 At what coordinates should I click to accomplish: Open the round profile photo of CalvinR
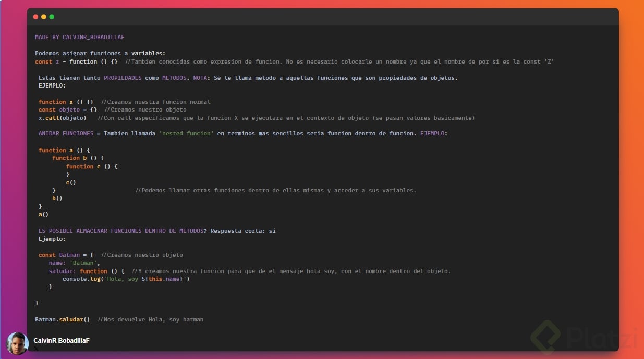pyautogui.click(x=17, y=343)
